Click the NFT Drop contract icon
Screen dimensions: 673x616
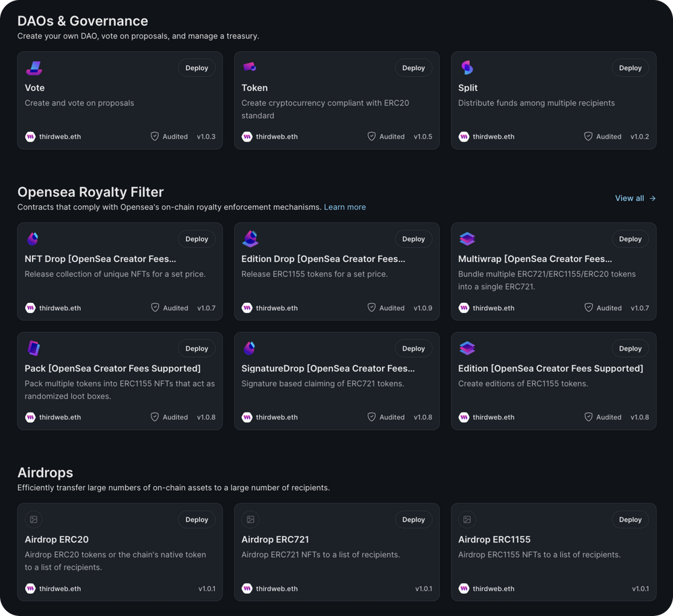coord(34,239)
